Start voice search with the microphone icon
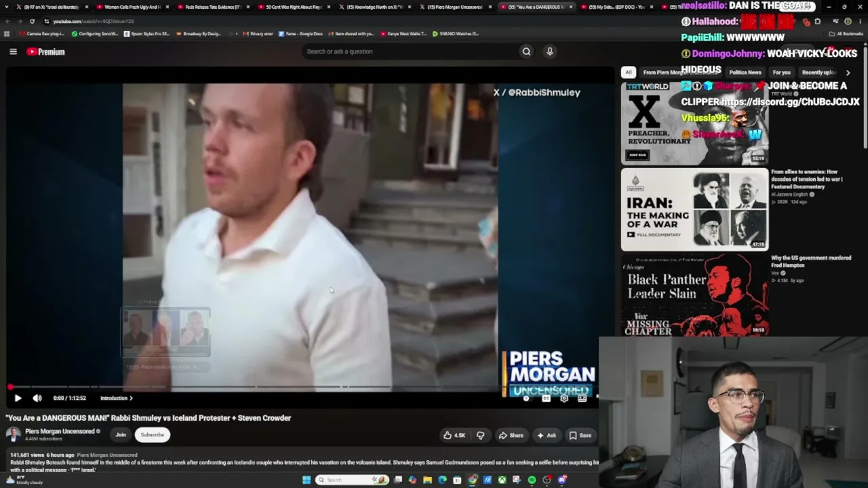The image size is (868, 488). pos(550,52)
